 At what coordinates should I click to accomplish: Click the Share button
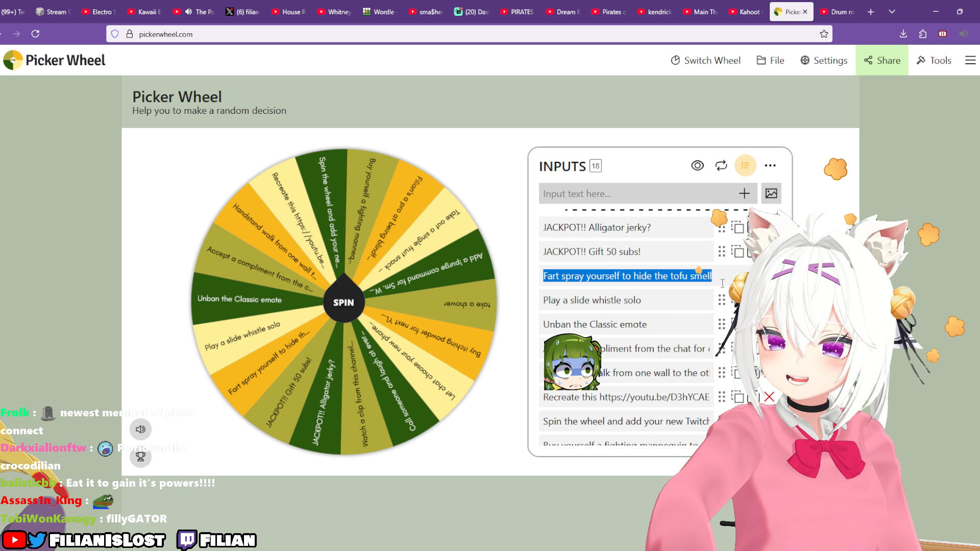click(x=881, y=60)
